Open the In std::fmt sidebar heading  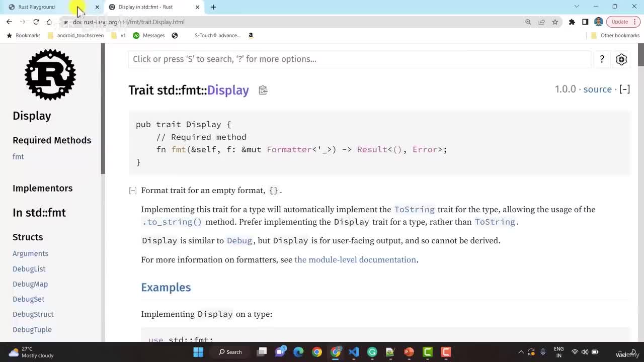click(39, 213)
